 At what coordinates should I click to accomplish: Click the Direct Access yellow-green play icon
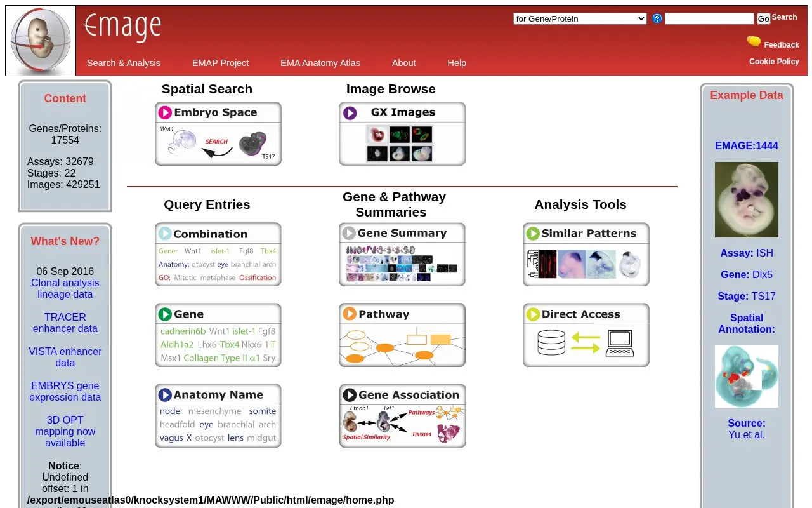(x=533, y=314)
